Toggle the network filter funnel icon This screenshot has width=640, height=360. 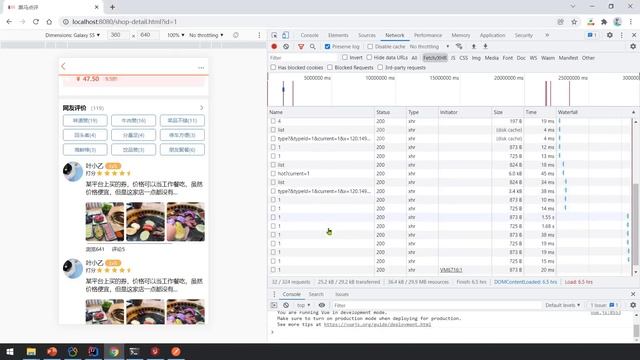click(301, 47)
